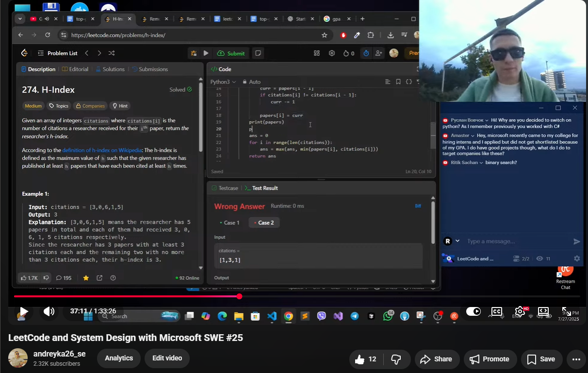
Task: Select the Case 1 test case
Action: (x=229, y=223)
